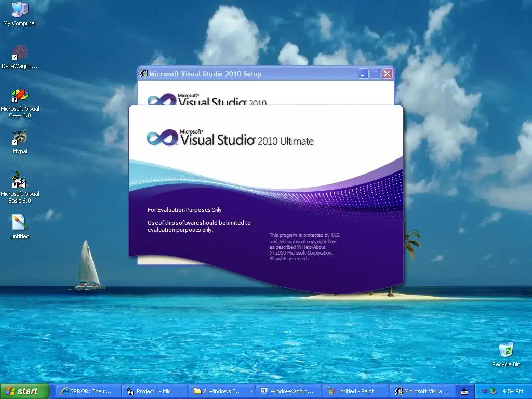Select the untitled image file on desktop
The width and height of the screenshot is (532, 399).
click(20, 227)
